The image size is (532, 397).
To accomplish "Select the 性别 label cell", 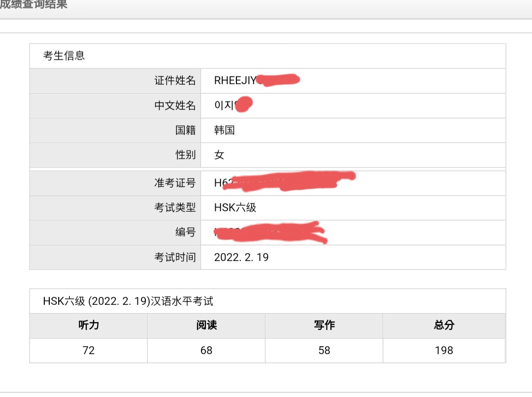I will 115,155.
